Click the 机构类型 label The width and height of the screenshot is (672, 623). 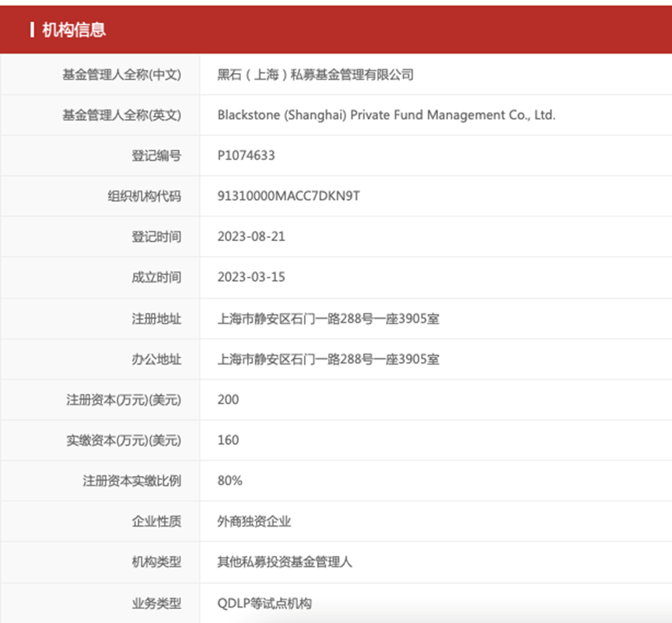pyautogui.click(x=156, y=562)
